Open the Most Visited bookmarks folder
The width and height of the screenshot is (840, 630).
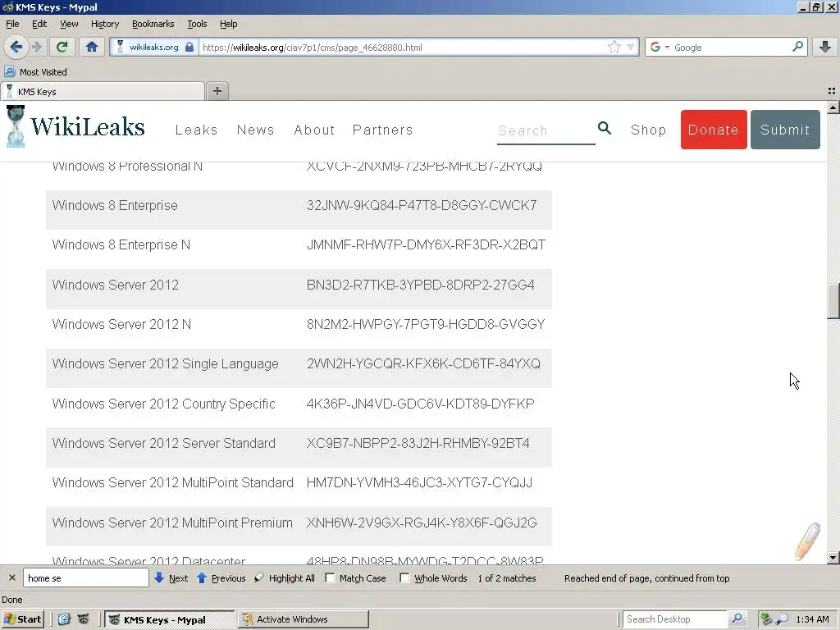pos(36,72)
